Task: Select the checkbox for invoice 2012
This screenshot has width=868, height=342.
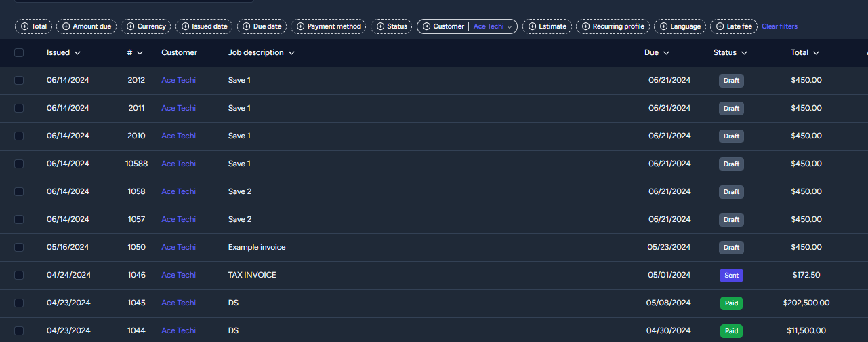Action: tap(19, 81)
